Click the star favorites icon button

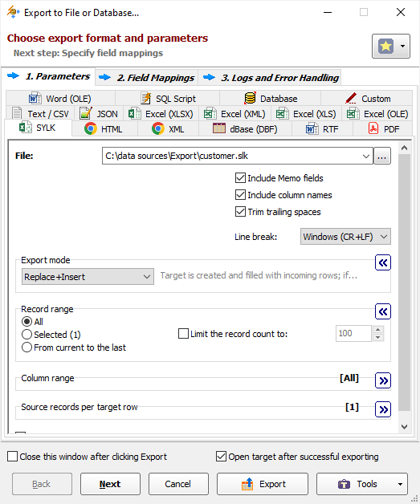tap(385, 47)
